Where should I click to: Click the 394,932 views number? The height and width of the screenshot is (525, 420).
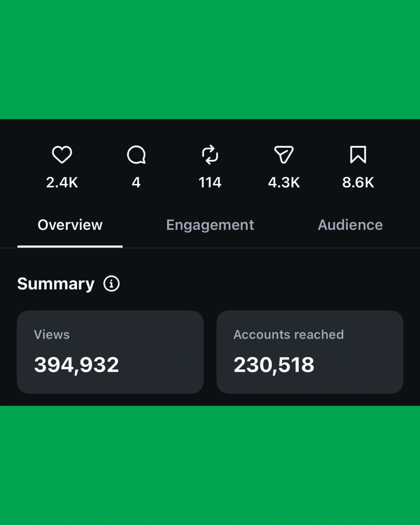pyautogui.click(x=77, y=365)
